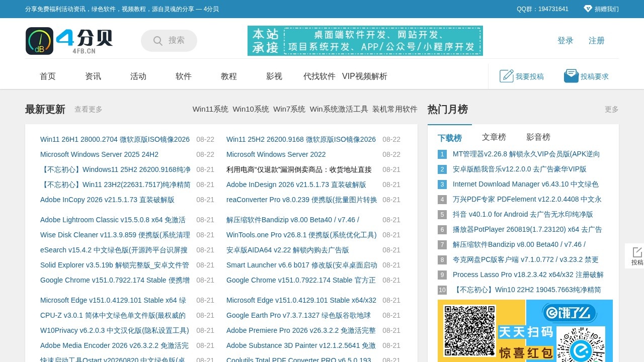Open rank 2 安卓版酷我音乐 entry
Viewport: 644px width, 362px height.
pos(520,169)
